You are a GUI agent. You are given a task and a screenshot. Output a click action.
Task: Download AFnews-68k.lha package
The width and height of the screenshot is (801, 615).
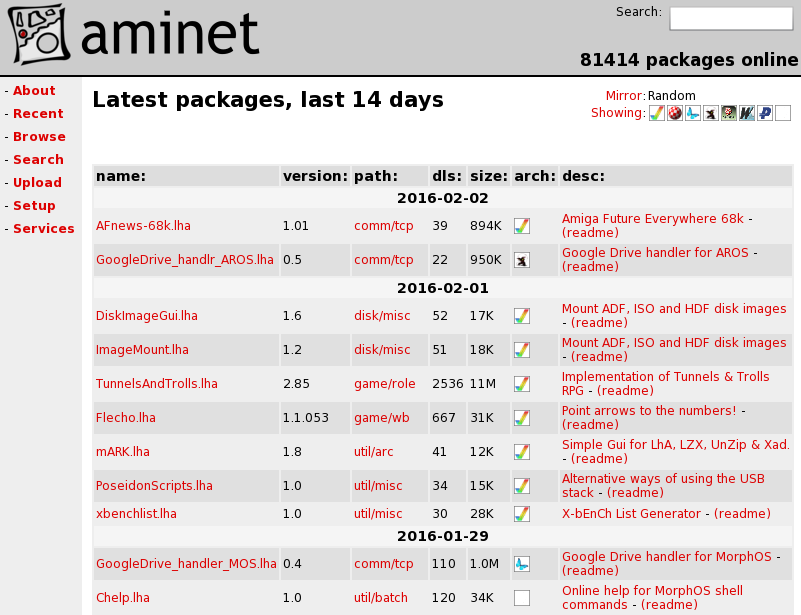(143, 226)
